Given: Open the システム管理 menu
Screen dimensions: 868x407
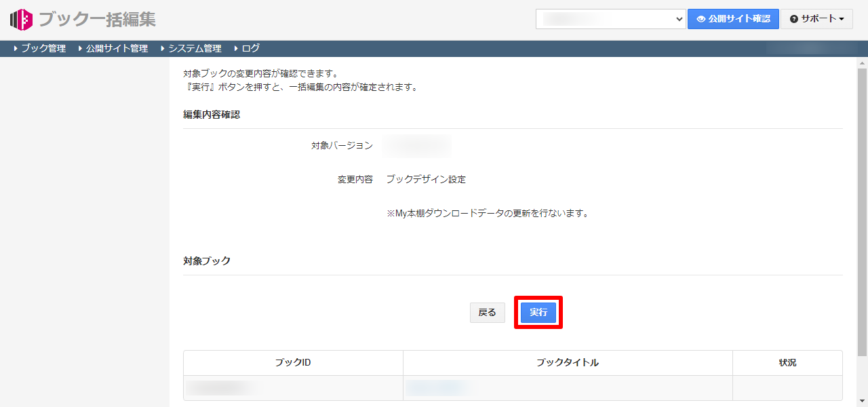Looking at the screenshot, I should 194,48.
